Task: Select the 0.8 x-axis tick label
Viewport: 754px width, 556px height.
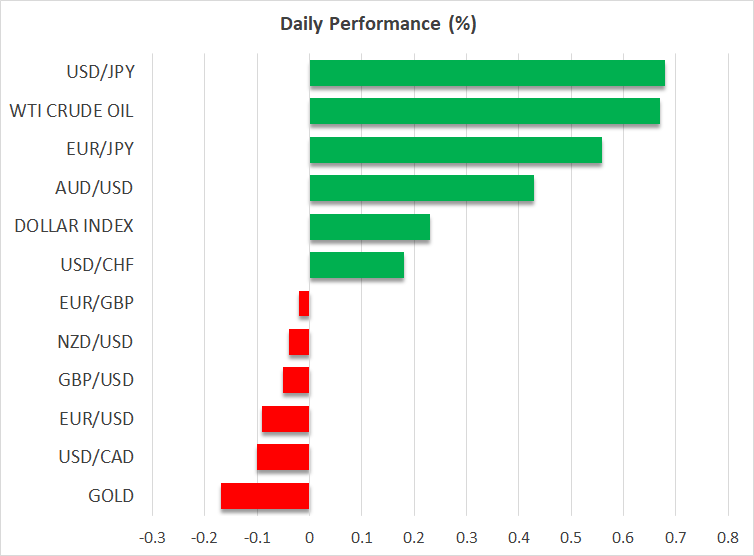Action: point(727,535)
